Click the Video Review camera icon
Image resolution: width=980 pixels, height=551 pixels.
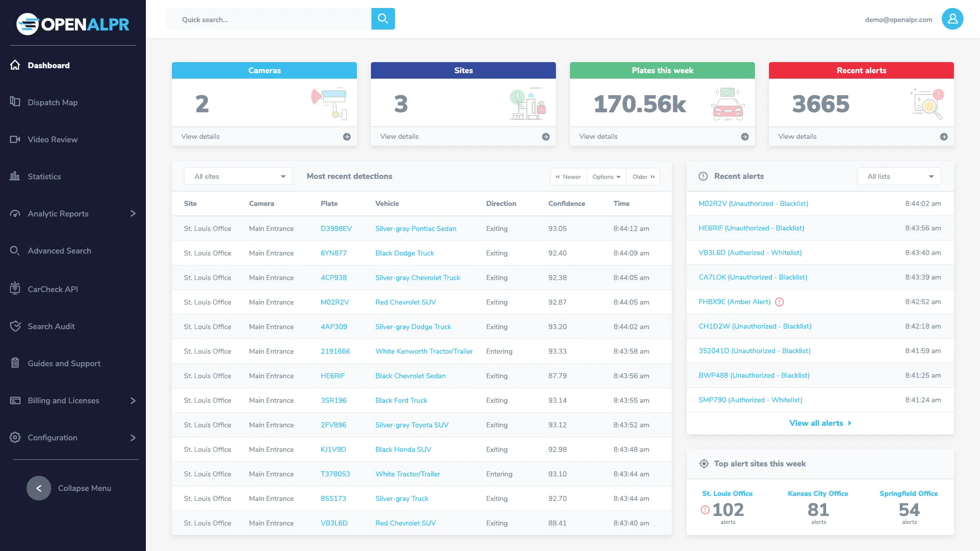click(x=15, y=139)
